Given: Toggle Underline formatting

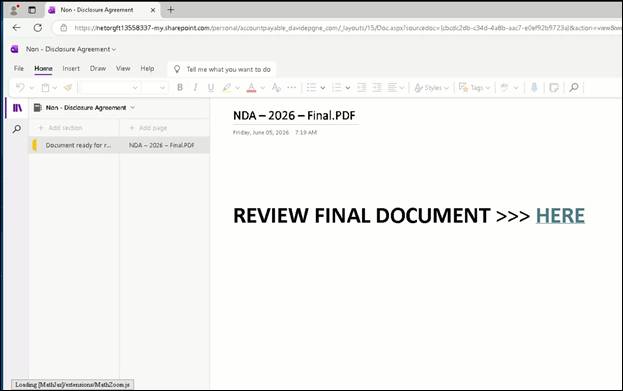Looking at the screenshot, I should click(x=211, y=87).
